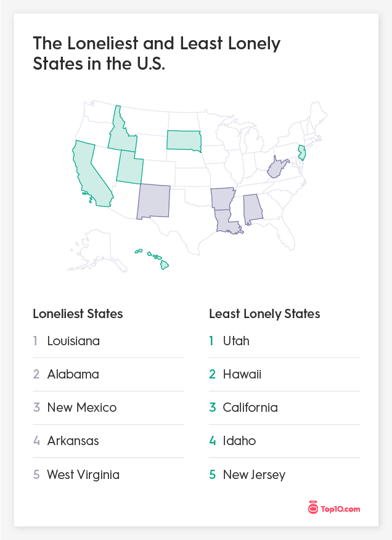Image resolution: width=392 pixels, height=540 pixels.
Task: Click the West Virginia list entry
Action: click(x=83, y=475)
